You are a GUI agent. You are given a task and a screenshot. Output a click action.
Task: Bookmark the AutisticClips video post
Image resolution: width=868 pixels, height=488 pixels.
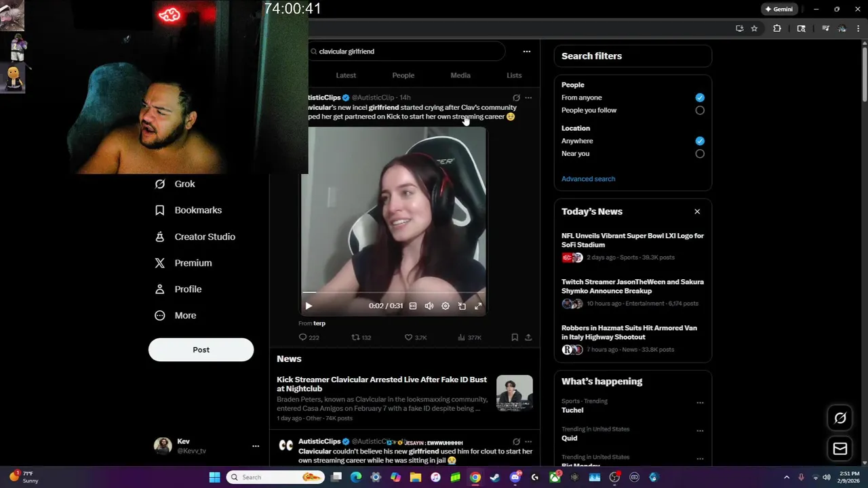(515, 337)
